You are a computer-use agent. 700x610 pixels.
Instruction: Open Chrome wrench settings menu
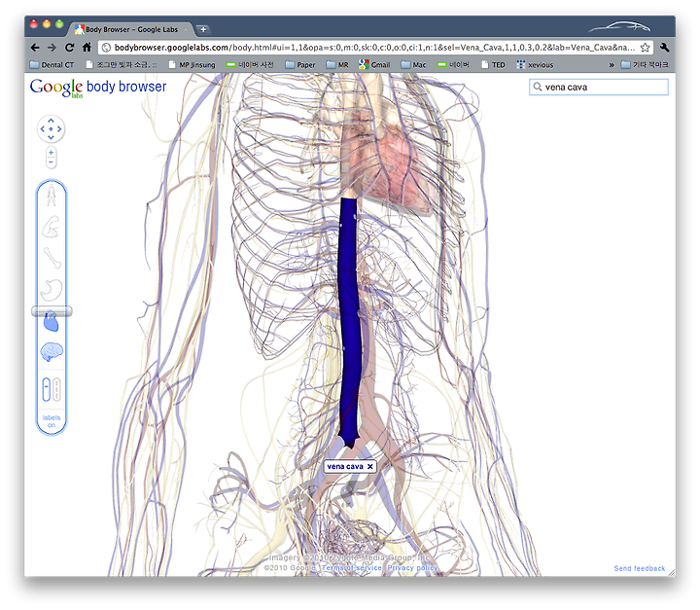point(664,48)
